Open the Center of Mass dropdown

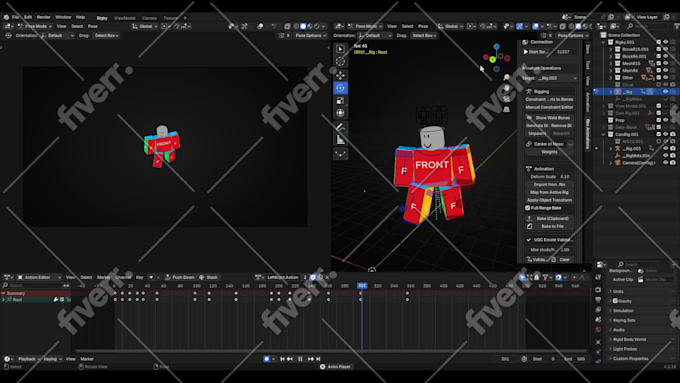pyautogui.click(x=571, y=144)
